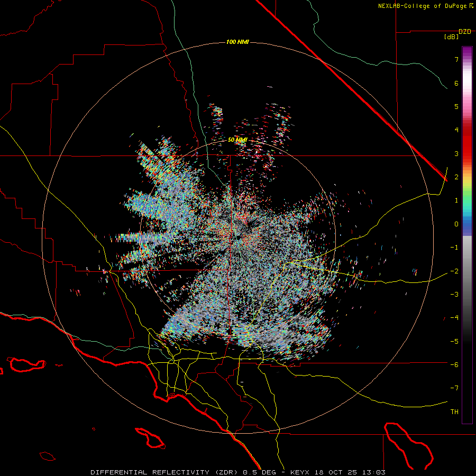
Task: Click the [dB] units label
Action: pos(451,37)
